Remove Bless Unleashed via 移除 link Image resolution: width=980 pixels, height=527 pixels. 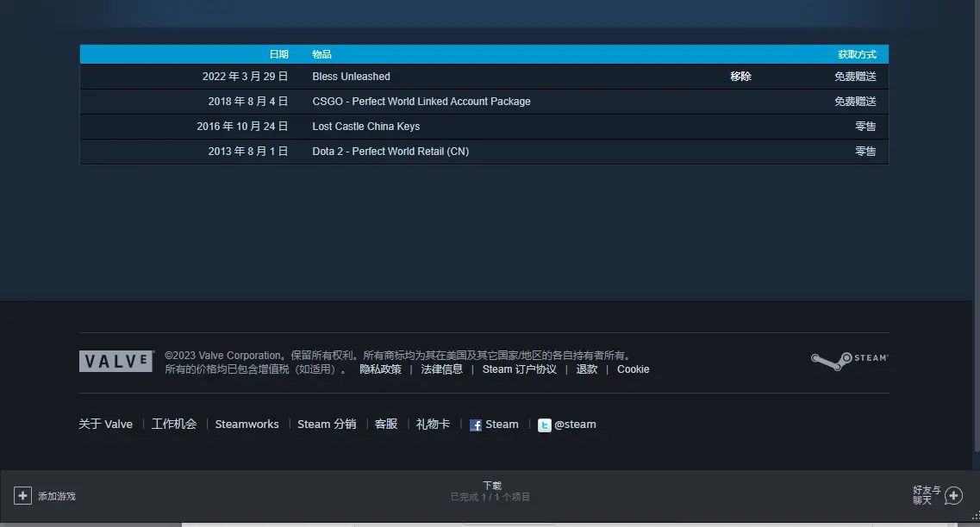coord(740,76)
